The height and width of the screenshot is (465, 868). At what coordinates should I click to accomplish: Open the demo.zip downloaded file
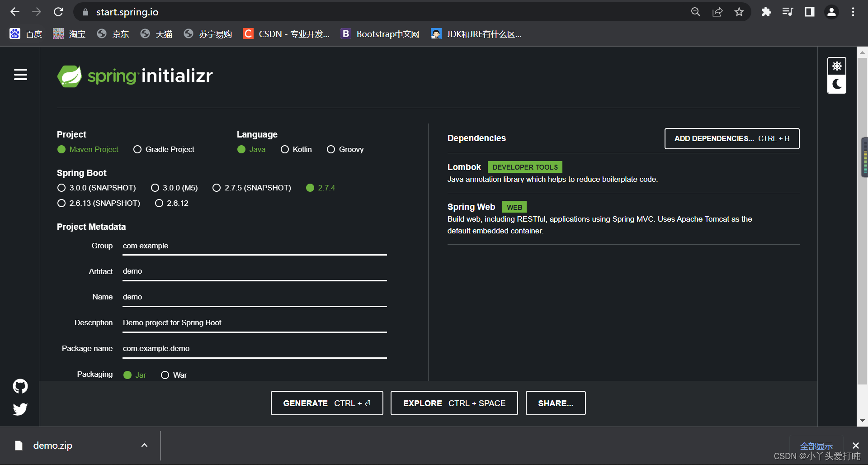pyautogui.click(x=53, y=446)
